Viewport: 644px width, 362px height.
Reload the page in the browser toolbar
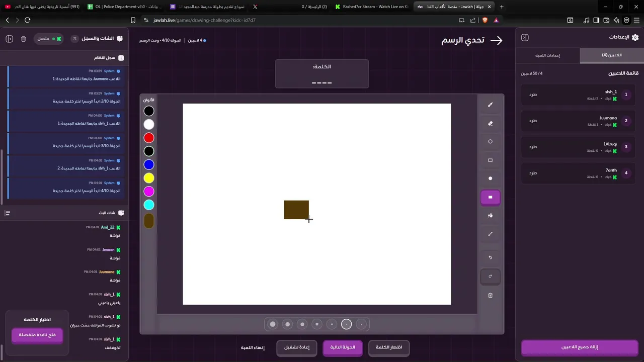click(x=27, y=20)
